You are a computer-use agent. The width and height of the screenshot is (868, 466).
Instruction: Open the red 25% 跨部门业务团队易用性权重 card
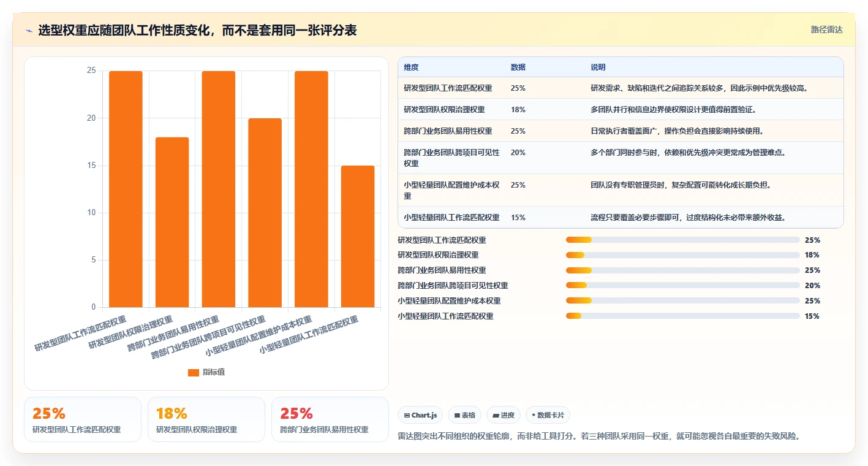coord(330,419)
